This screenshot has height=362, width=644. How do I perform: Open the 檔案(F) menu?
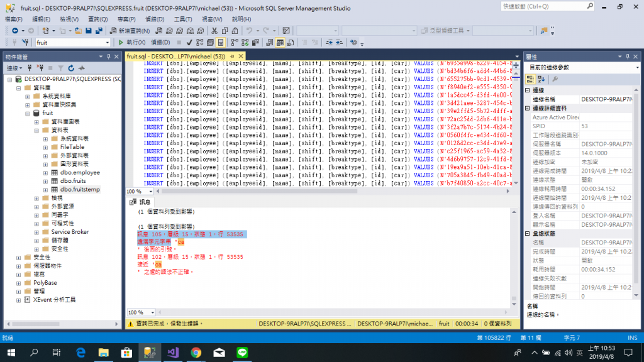pyautogui.click(x=14, y=19)
